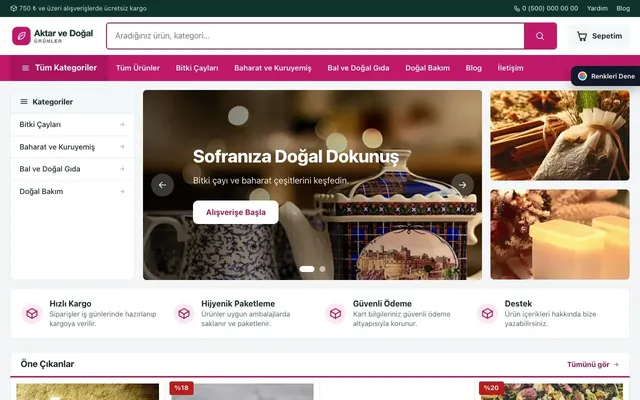640x400 pixels.
Task: Click the product search input field
Action: (x=315, y=36)
